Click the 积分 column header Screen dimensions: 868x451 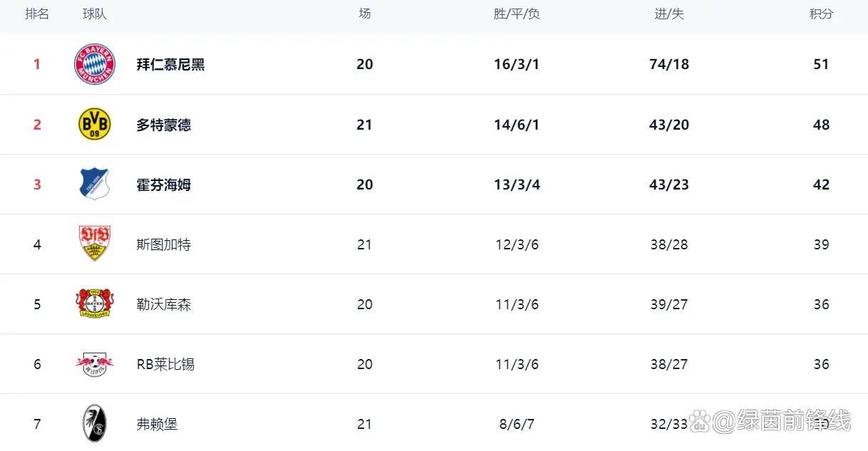click(x=821, y=14)
